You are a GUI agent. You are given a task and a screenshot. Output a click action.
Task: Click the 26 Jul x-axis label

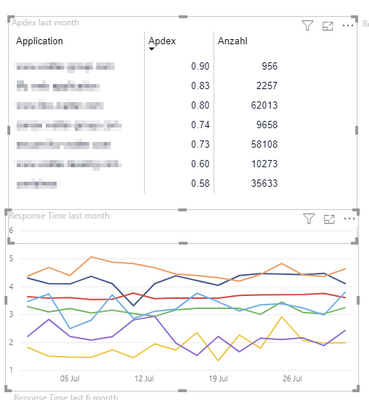292,379
